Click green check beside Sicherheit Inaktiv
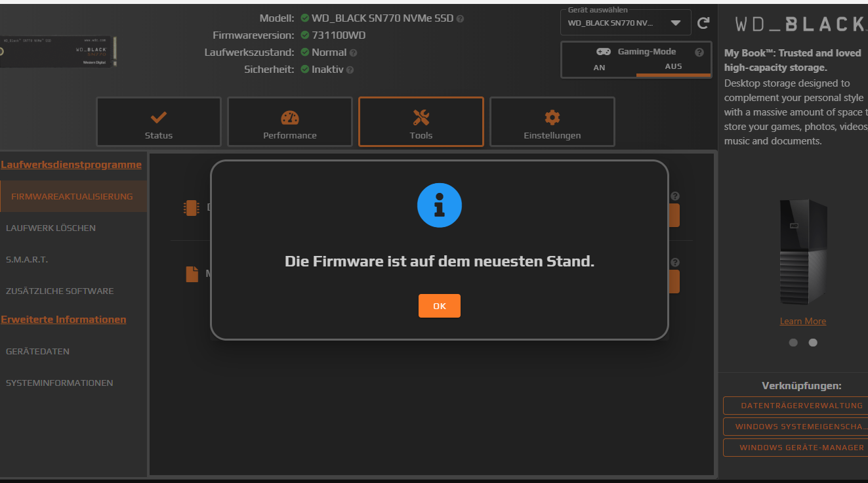This screenshot has width=868, height=483. coord(304,69)
